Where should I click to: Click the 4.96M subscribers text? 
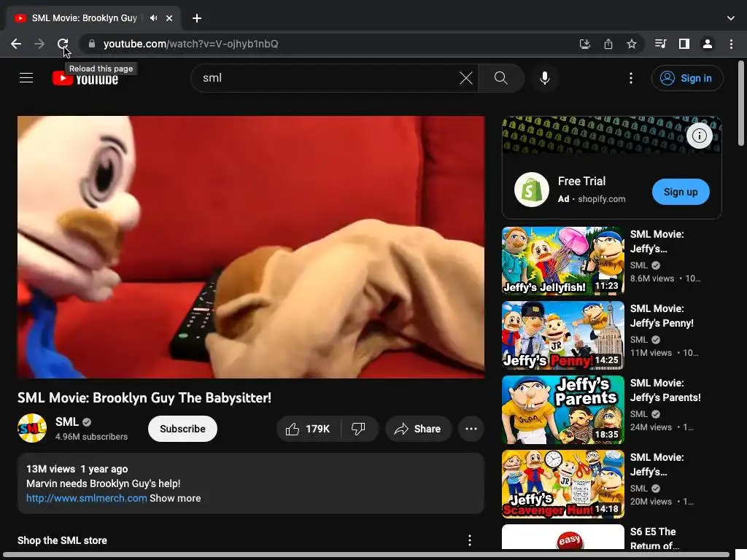(91, 437)
